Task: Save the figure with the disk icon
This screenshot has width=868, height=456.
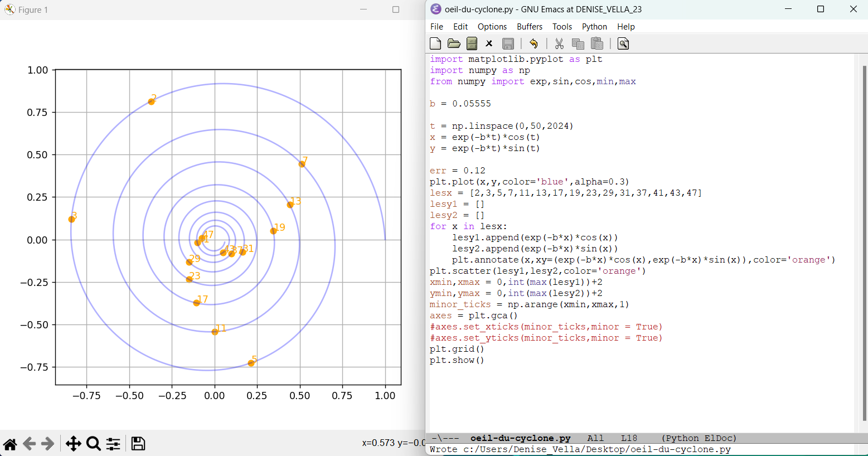Action: 138,444
